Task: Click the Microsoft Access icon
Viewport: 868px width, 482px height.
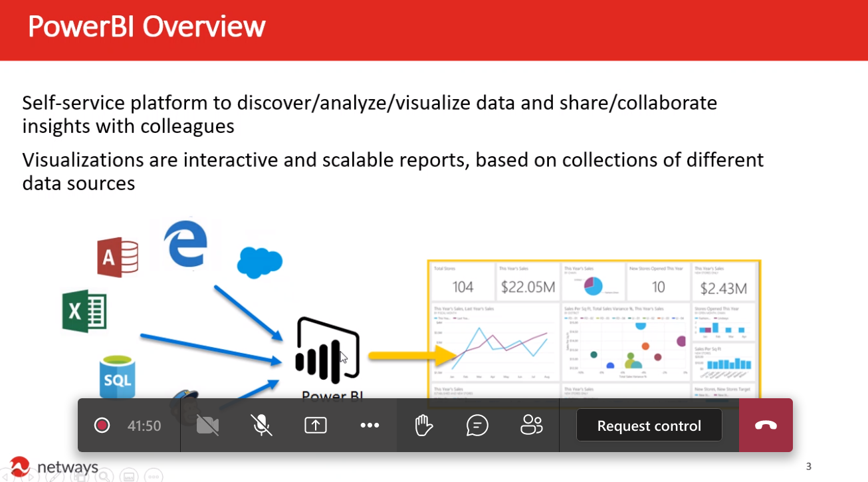Action: [118, 257]
